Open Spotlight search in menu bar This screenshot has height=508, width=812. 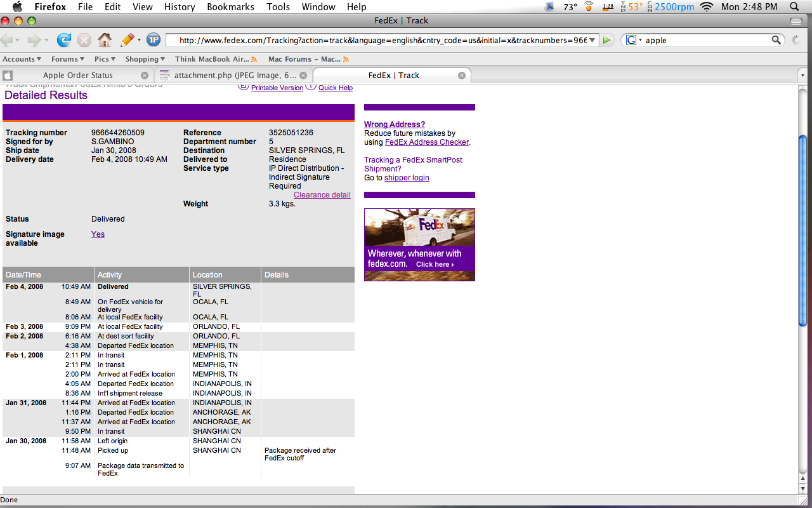[794, 7]
